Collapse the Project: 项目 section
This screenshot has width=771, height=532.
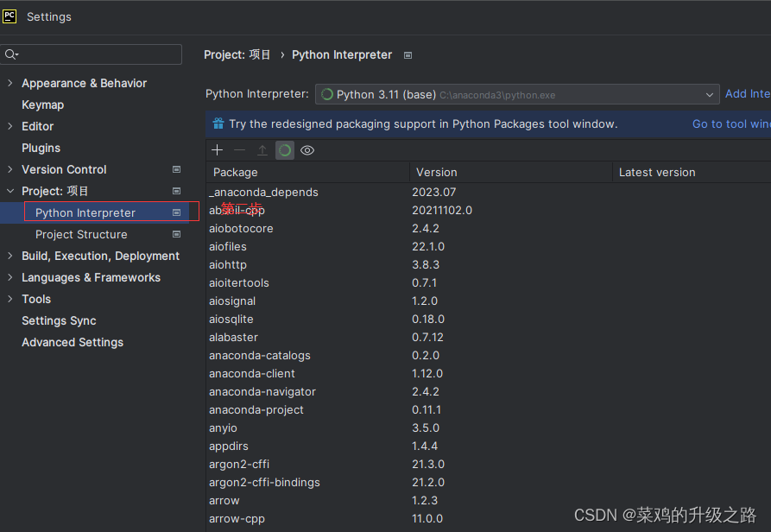click(x=10, y=191)
